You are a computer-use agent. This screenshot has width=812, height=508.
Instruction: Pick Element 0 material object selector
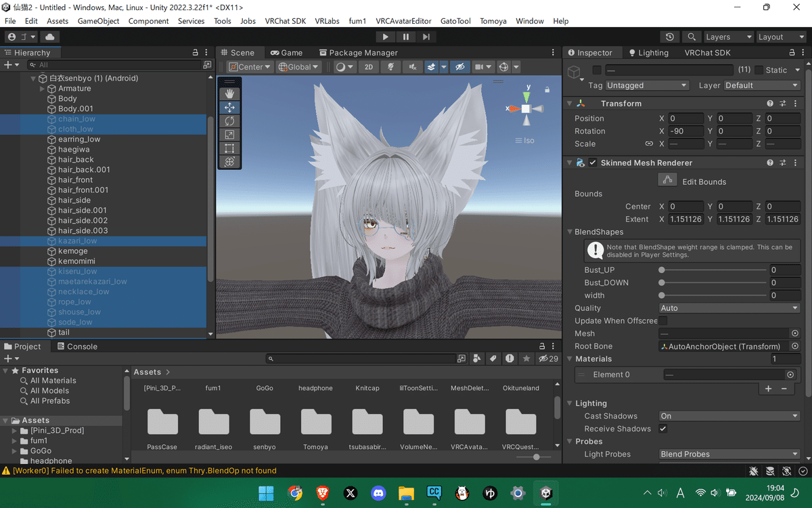[x=790, y=375]
